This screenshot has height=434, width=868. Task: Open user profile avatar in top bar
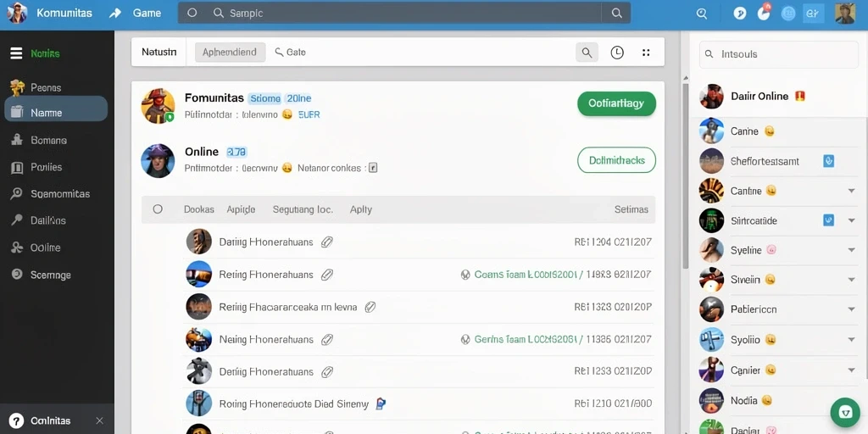click(845, 14)
